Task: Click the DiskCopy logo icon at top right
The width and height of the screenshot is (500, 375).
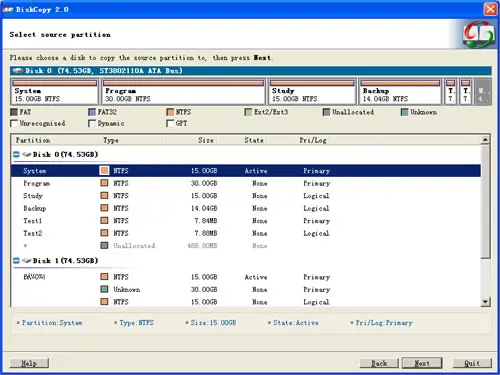Action: [478, 34]
